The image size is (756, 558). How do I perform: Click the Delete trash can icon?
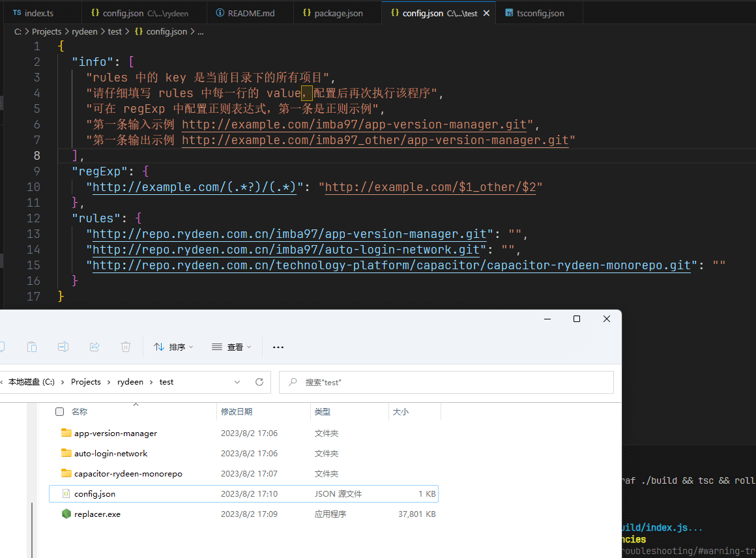click(126, 347)
